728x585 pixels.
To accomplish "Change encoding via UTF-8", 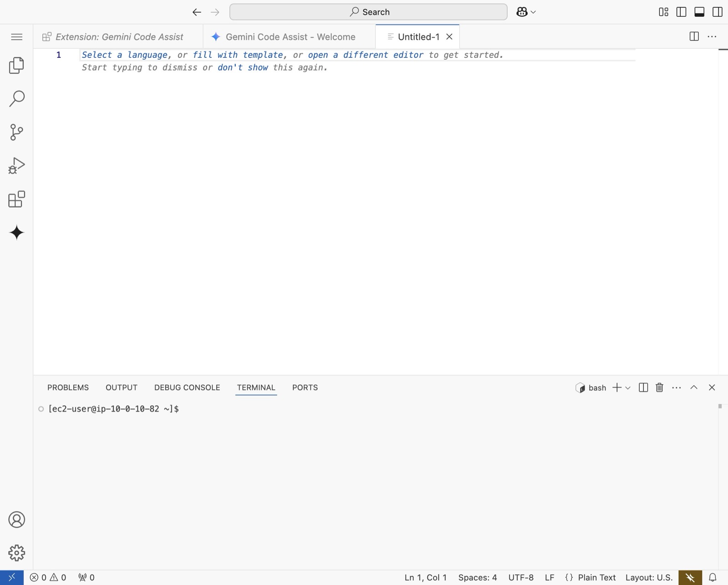I will pyautogui.click(x=521, y=577).
